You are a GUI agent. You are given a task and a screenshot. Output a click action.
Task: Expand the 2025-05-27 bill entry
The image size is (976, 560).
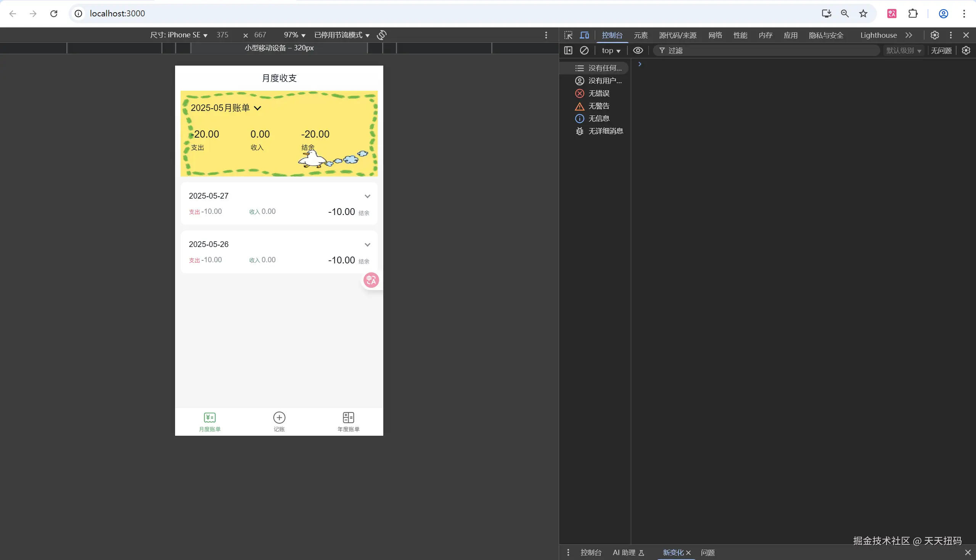367,196
